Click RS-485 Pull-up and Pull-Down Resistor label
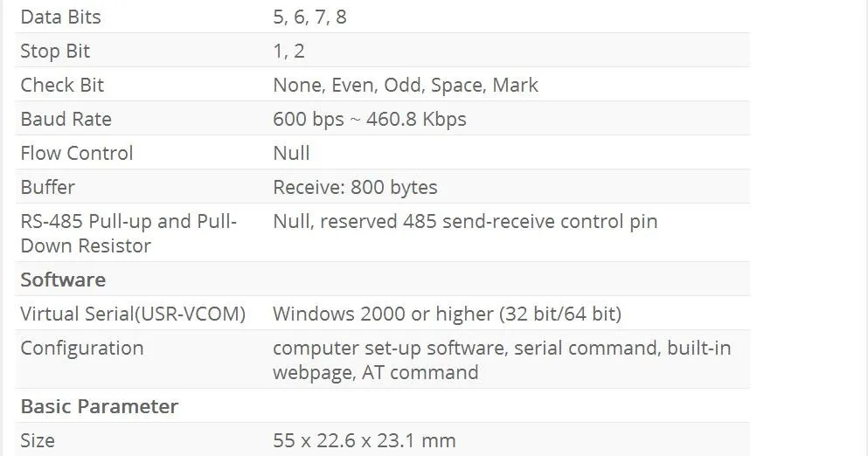 click(128, 233)
